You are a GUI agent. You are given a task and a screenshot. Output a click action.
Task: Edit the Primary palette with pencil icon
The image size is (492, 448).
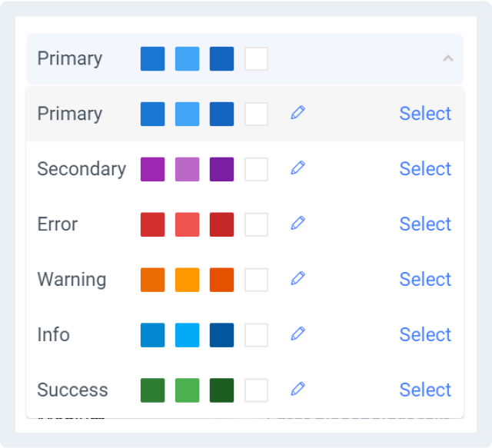(x=298, y=112)
